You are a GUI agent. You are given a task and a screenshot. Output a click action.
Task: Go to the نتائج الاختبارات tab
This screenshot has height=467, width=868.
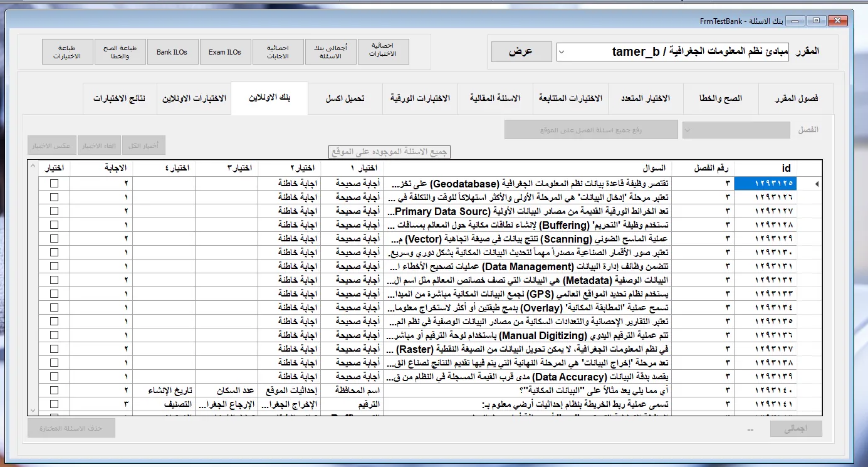(120, 99)
